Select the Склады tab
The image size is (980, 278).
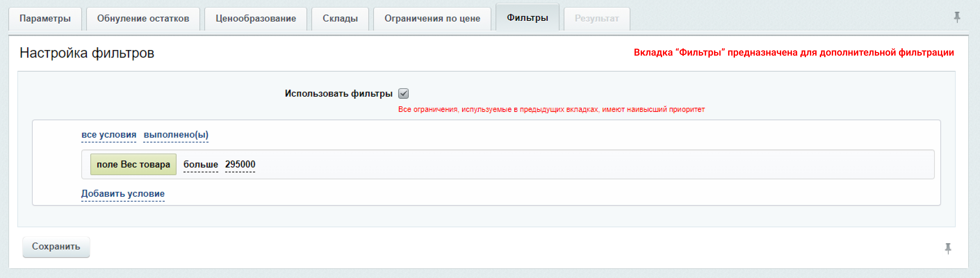coord(340,19)
